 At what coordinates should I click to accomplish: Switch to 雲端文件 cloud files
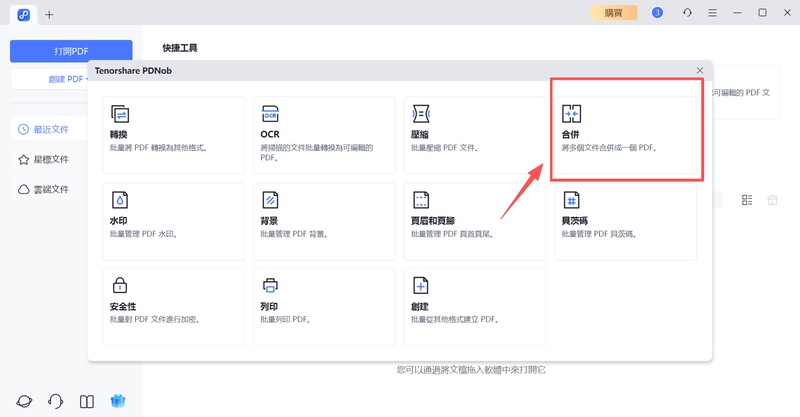coord(45,189)
